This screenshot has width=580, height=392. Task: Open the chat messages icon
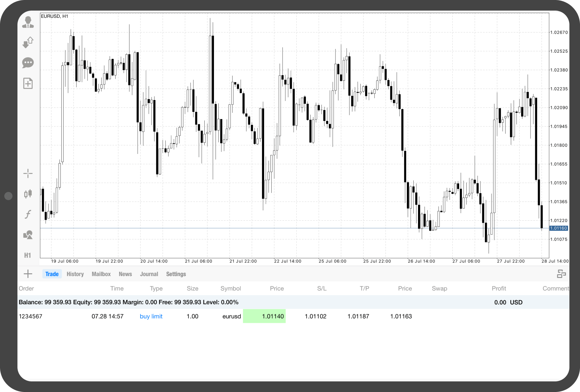28,63
